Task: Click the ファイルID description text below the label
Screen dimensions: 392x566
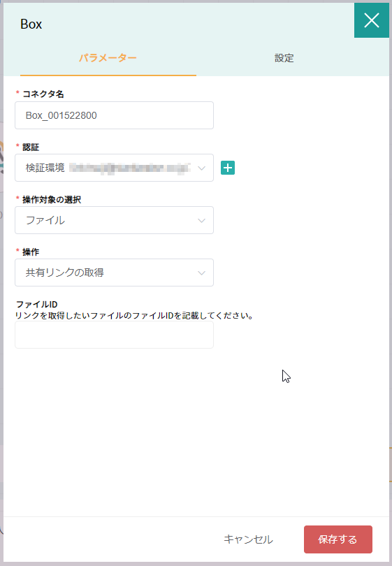Action: tap(134, 315)
